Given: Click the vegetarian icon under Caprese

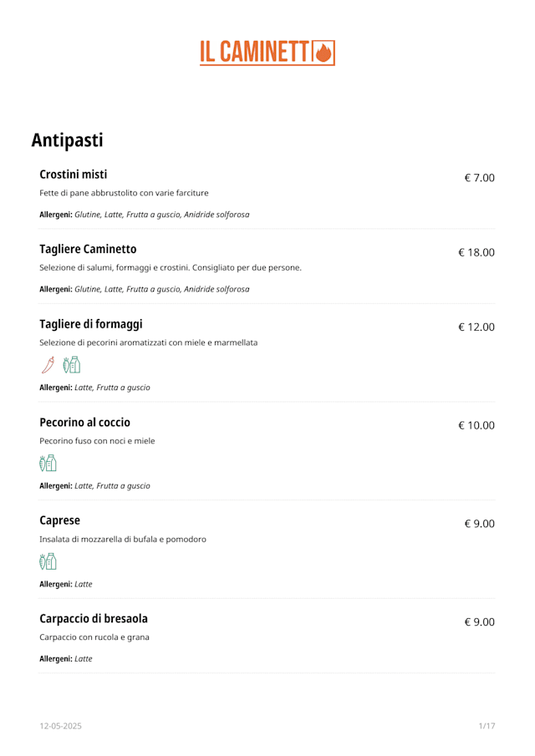Looking at the screenshot, I should 48,561.
